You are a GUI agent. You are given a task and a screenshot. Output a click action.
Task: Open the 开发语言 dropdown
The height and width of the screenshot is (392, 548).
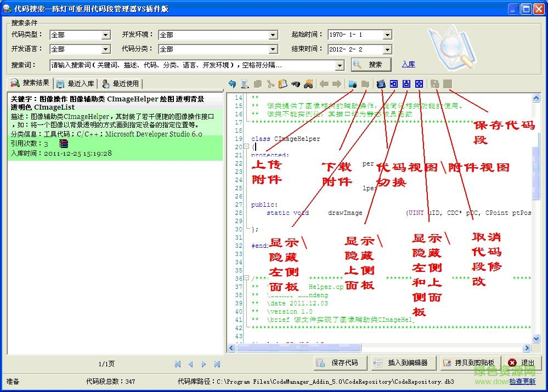tap(106, 49)
